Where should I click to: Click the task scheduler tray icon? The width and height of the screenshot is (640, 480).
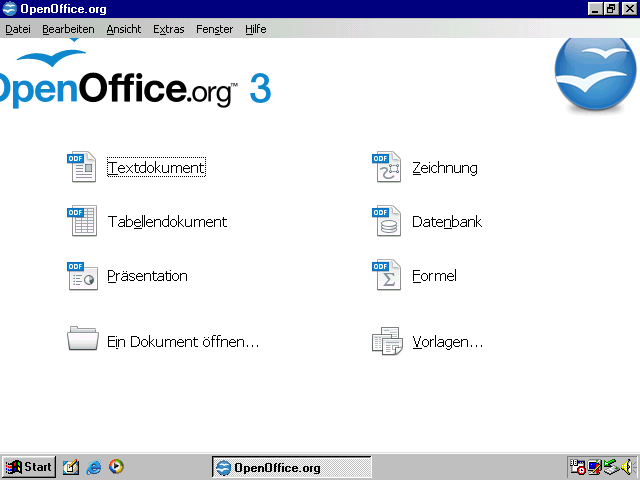(x=578, y=467)
